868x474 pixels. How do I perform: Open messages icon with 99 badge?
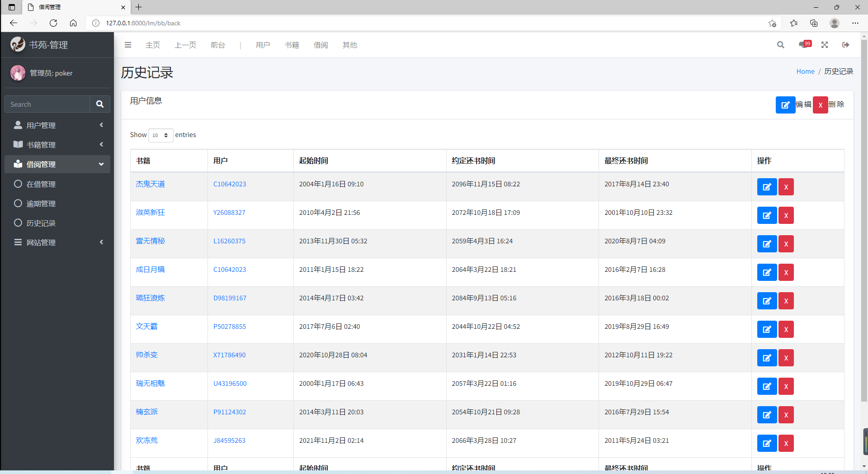(x=805, y=44)
